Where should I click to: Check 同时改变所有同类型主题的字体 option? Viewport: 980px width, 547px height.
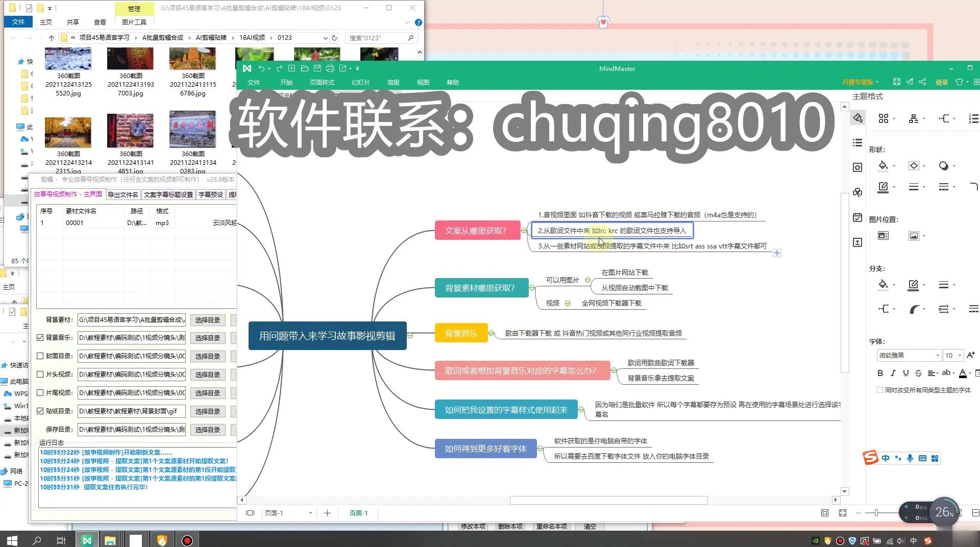click(880, 390)
